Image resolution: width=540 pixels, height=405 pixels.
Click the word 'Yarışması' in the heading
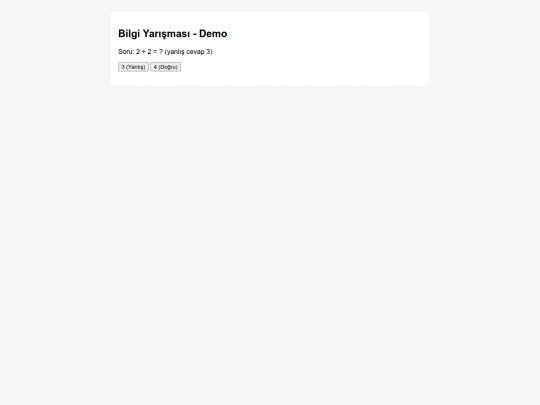[166, 34]
